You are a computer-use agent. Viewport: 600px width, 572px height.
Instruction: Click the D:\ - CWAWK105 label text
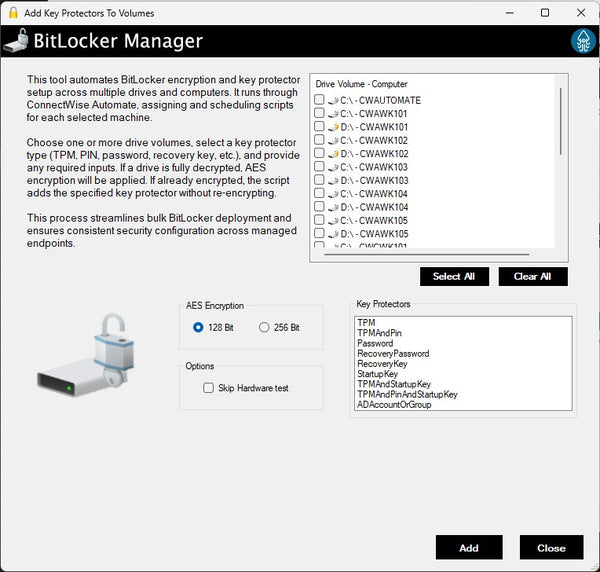tap(374, 234)
